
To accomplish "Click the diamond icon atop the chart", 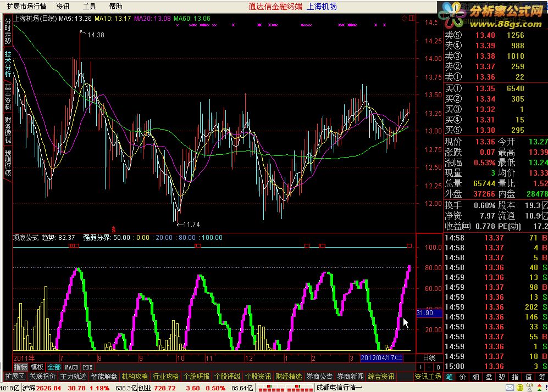I will [404, 19].
